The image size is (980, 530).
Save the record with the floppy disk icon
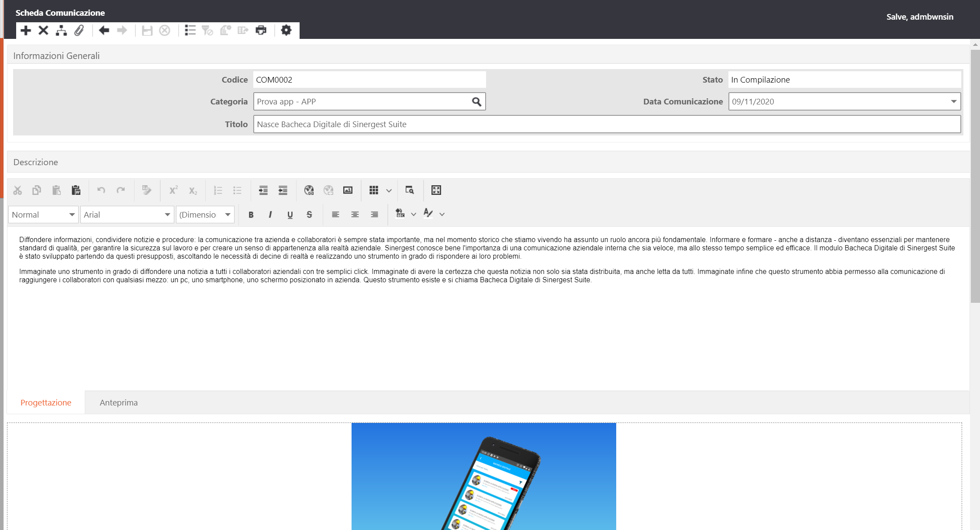147,30
